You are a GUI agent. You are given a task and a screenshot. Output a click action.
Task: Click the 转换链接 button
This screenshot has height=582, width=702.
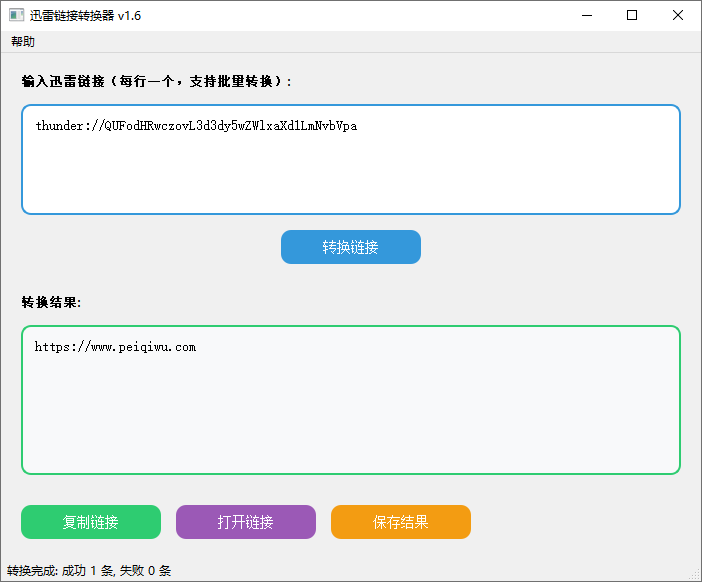click(x=351, y=247)
